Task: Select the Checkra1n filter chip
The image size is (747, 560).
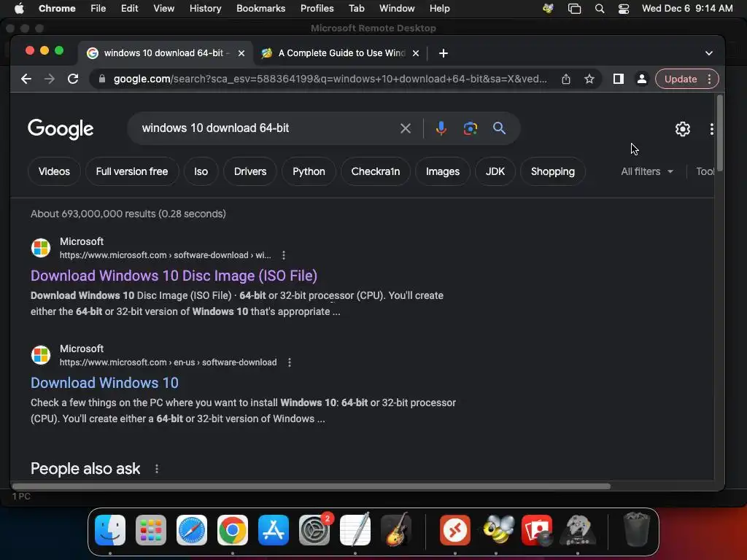Action: [x=376, y=171]
